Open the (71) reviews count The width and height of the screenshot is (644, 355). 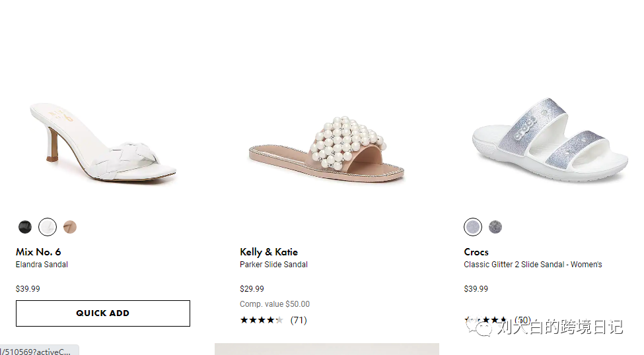299,321
